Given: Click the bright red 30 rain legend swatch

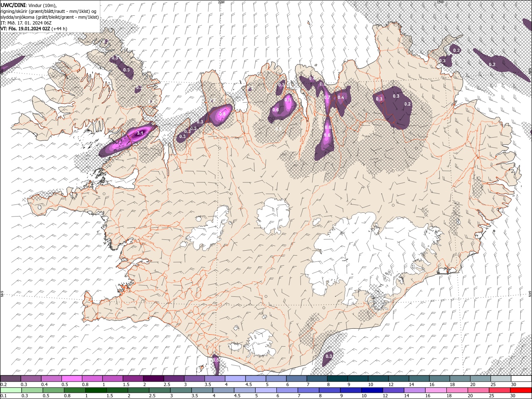Looking at the screenshot, I should click(x=521, y=390).
